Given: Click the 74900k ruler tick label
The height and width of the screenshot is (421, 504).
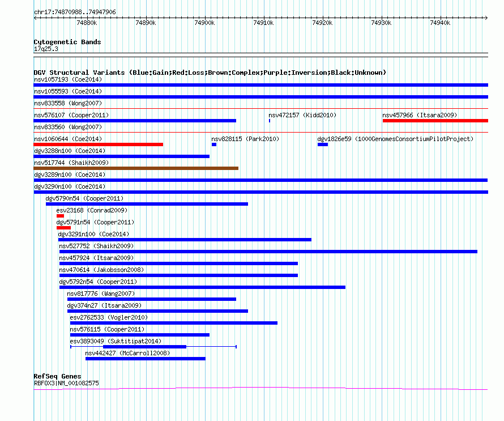Looking at the screenshot, I should click(x=204, y=23).
